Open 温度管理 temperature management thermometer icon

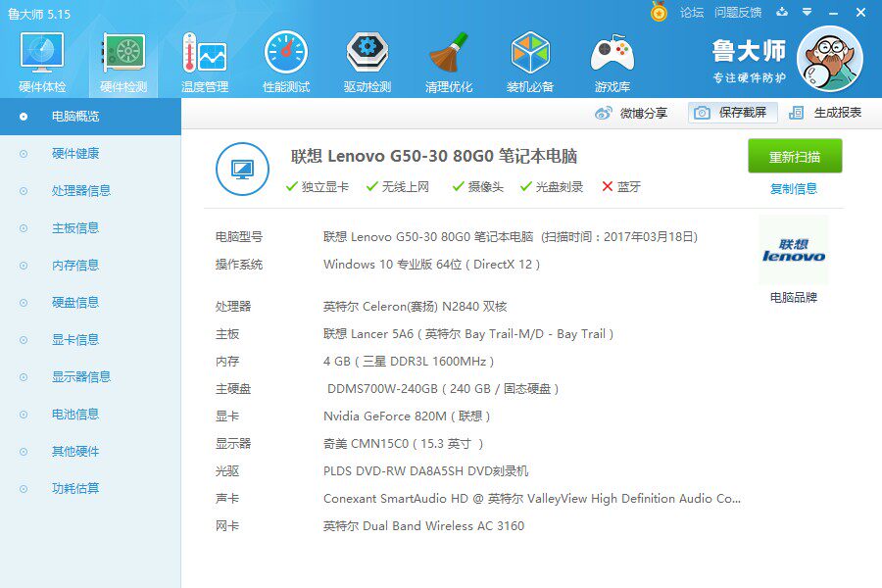(x=204, y=53)
